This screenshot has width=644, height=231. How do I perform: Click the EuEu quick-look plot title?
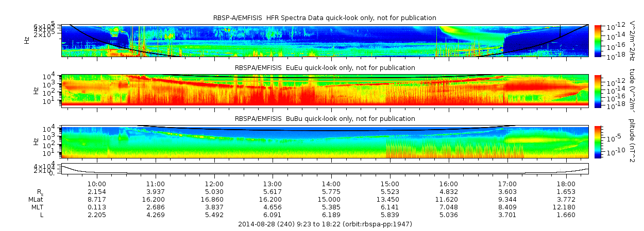coord(325,68)
